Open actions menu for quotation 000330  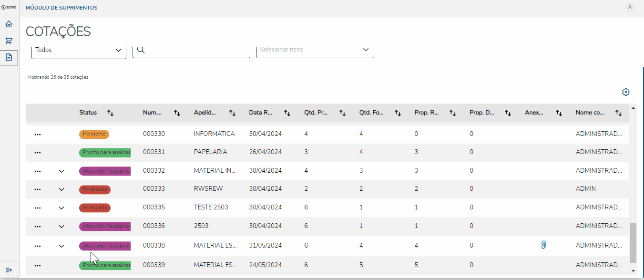click(x=38, y=134)
